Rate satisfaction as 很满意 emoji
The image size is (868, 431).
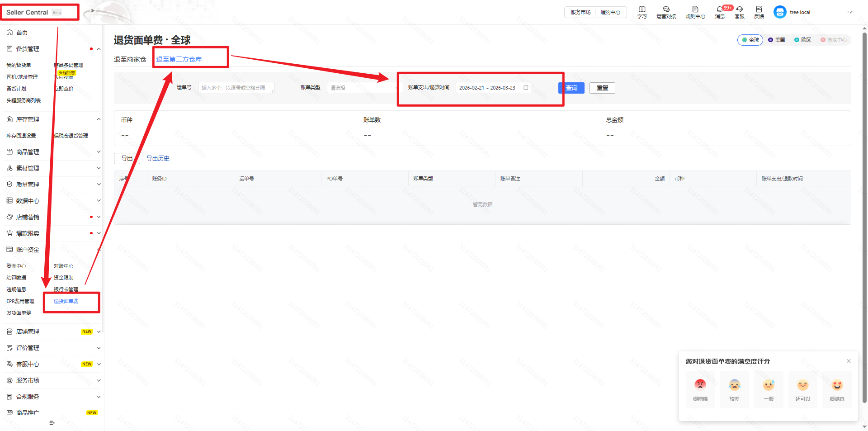pos(837,385)
